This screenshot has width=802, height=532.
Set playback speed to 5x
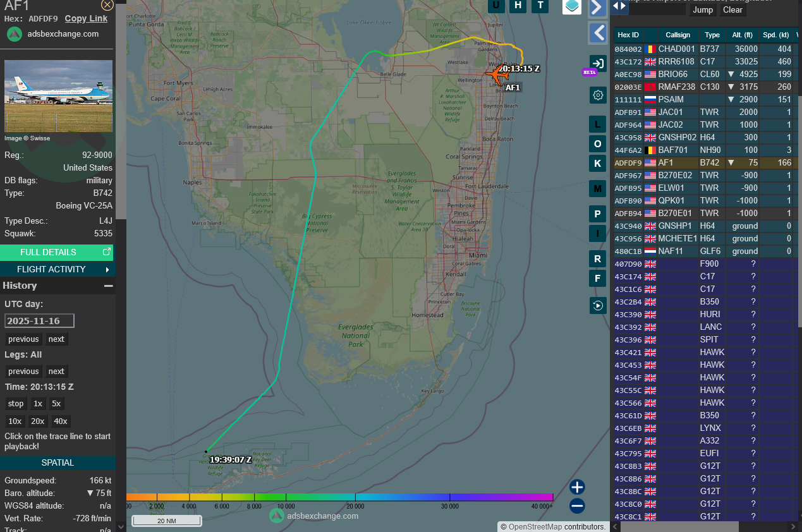(x=56, y=404)
